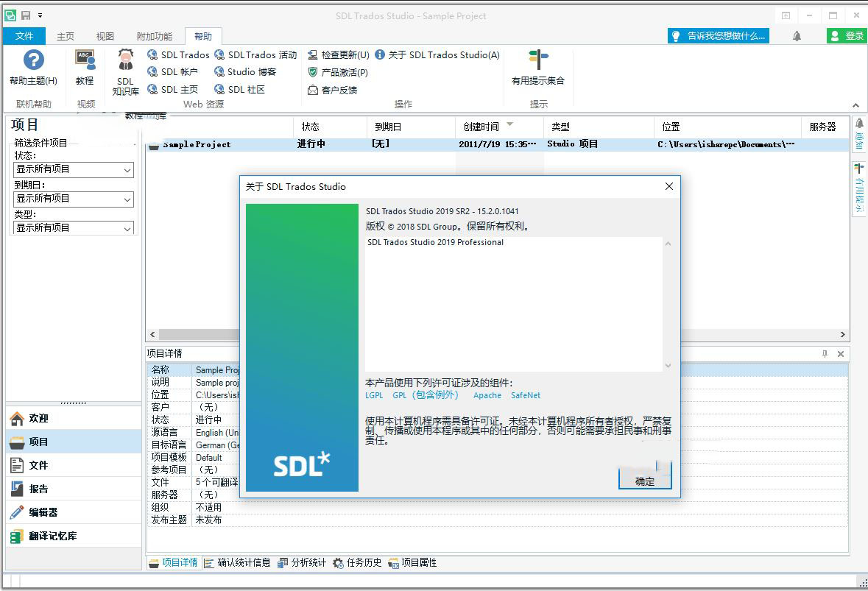Select the 分析统计 bottom tab
Image resolution: width=868 pixels, height=591 pixels.
click(x=302, y=562)
